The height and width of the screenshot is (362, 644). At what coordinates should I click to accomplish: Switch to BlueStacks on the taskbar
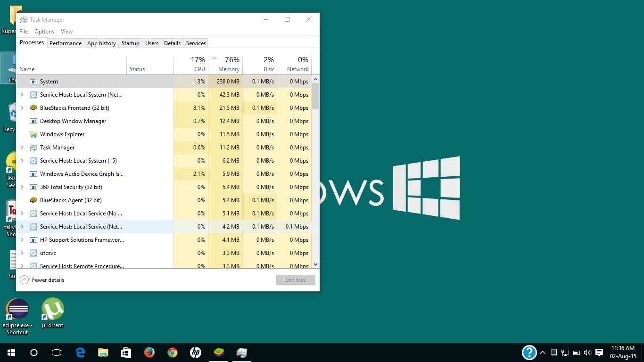(219, 353)
